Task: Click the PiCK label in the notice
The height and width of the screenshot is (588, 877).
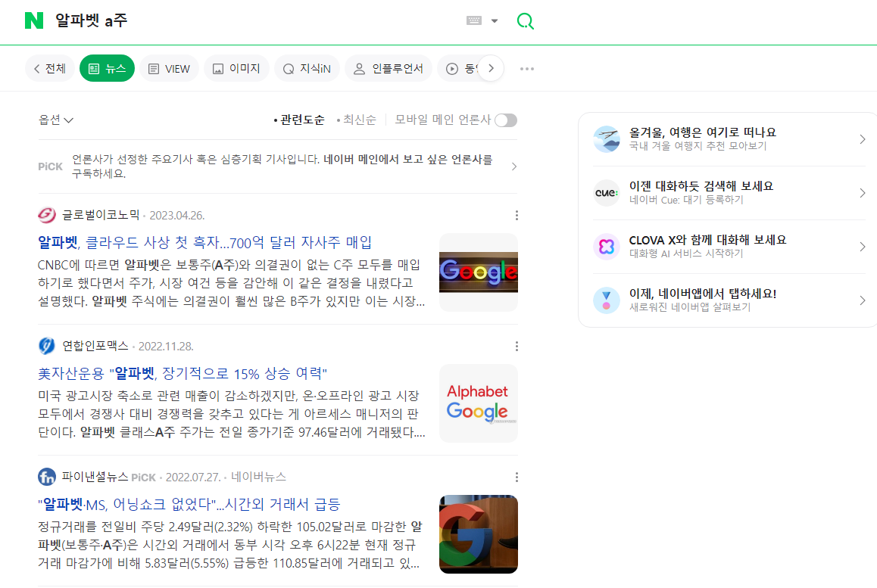Action: pos(50,166)
